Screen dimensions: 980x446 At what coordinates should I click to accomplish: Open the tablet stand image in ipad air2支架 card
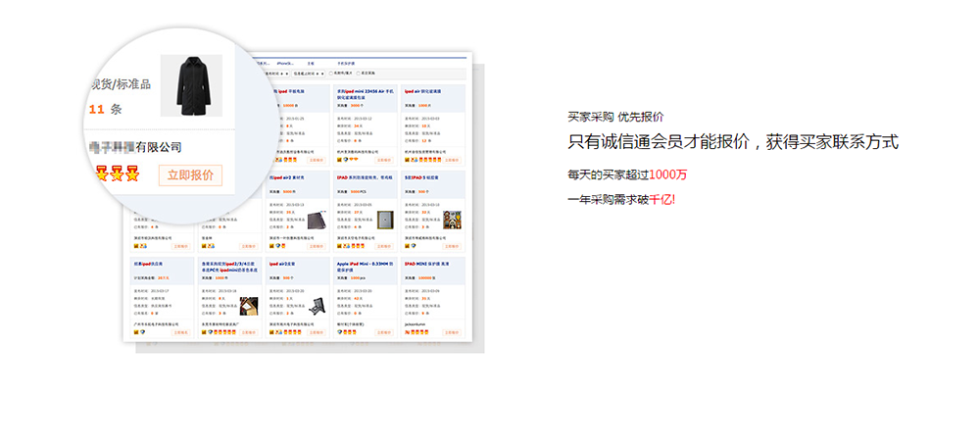coord(316,306)
